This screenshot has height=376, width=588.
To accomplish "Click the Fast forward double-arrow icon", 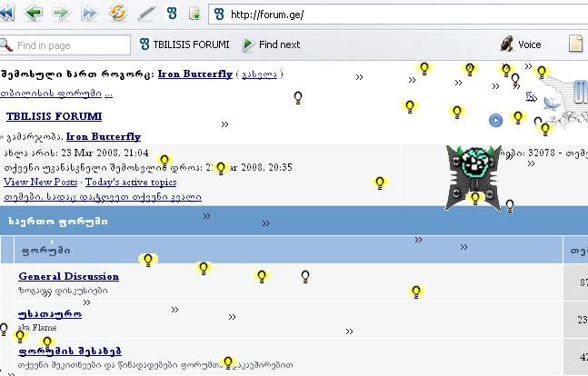I will (89, 13).
